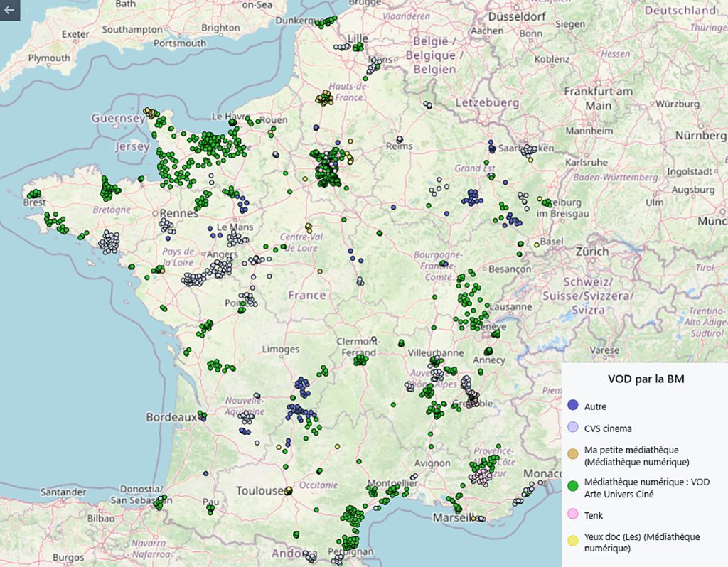Click the blue Autre legend circle
This screenshot has height=567, width=728.
574,406
